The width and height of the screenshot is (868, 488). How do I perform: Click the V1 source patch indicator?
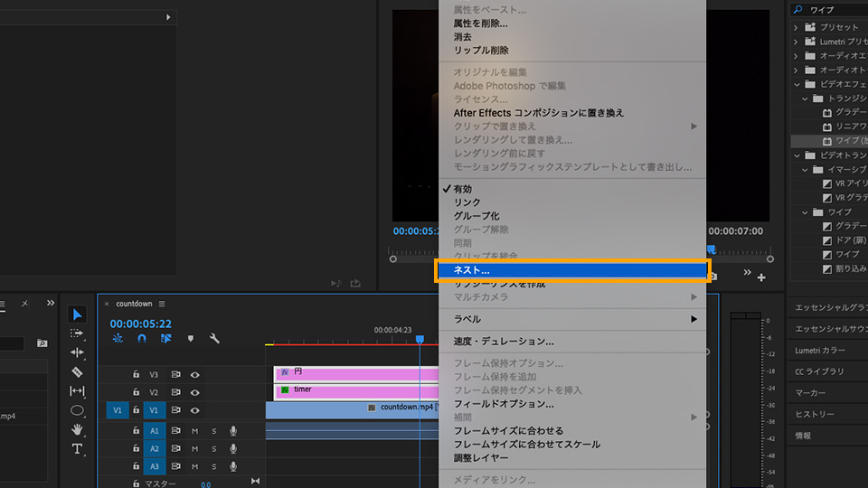click(118, 410)
